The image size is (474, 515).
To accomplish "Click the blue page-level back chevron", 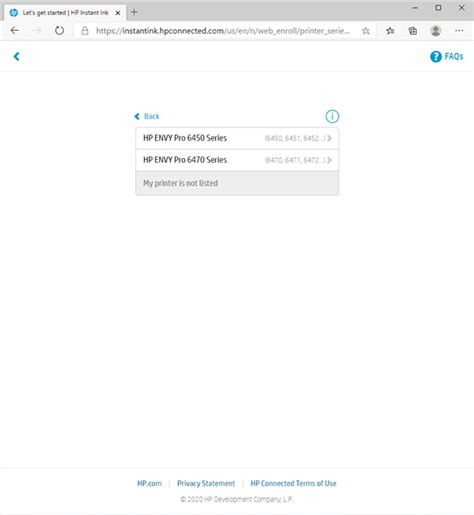I will [x=16, y=56].
